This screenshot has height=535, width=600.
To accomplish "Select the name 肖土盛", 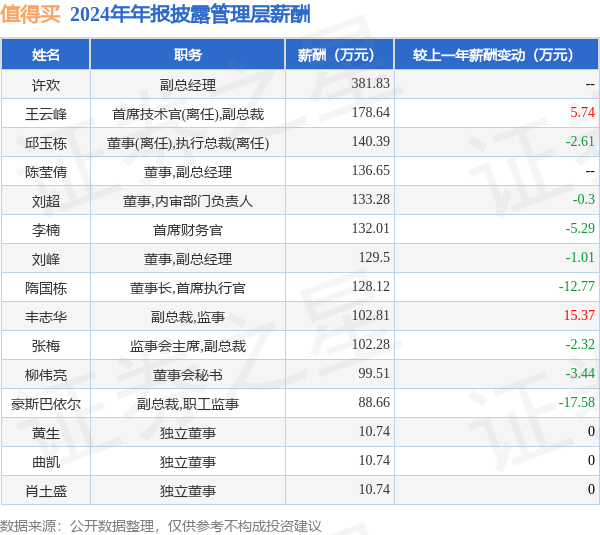I will click(x=46, y=491).
